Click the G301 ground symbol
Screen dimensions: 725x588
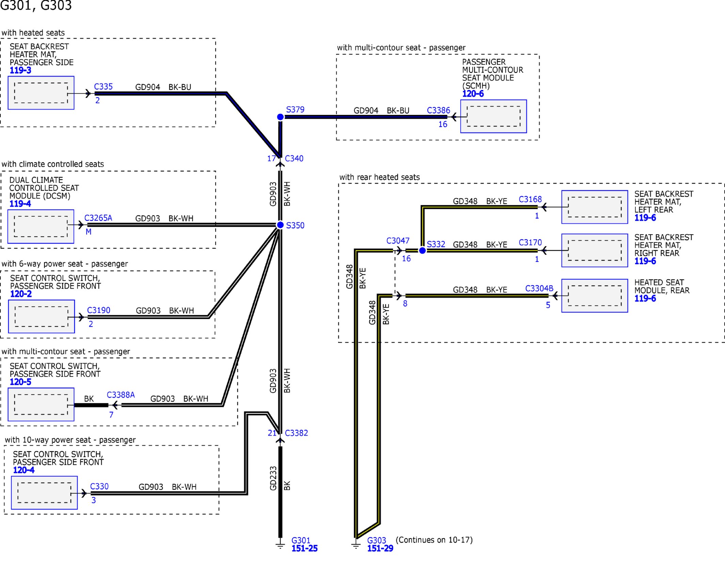click(280, 545)
